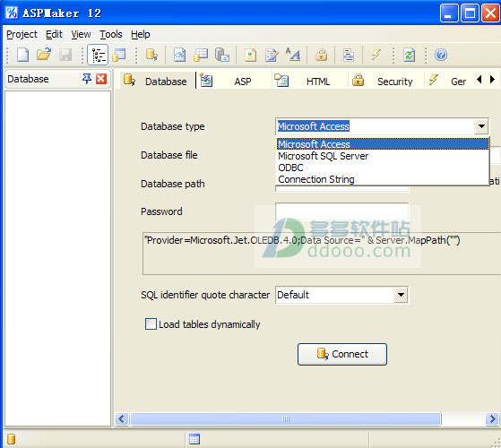Open the Tools menu

click(110, 34)
